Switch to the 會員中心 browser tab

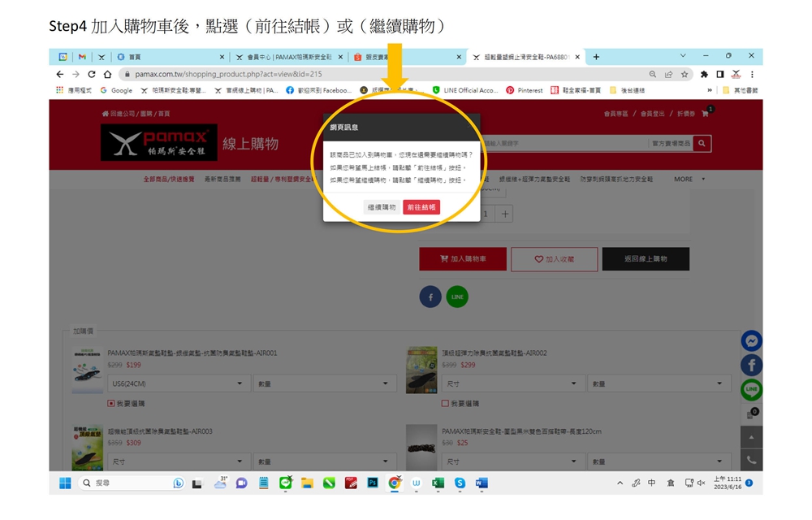[x=289, y=57]
